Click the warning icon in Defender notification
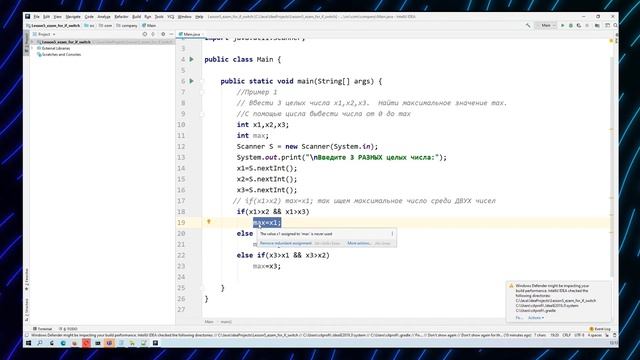This screenshot has width=640, height=360. pos(511,286)
